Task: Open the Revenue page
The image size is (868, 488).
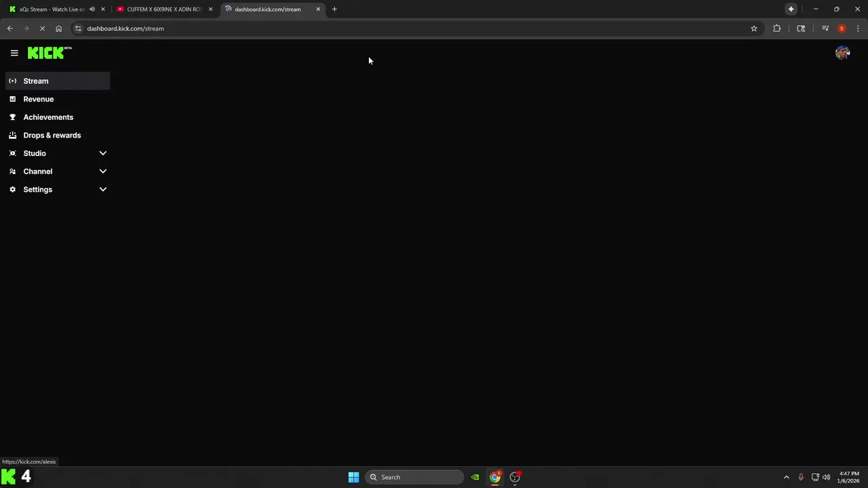Action: (x=58, y=99)
